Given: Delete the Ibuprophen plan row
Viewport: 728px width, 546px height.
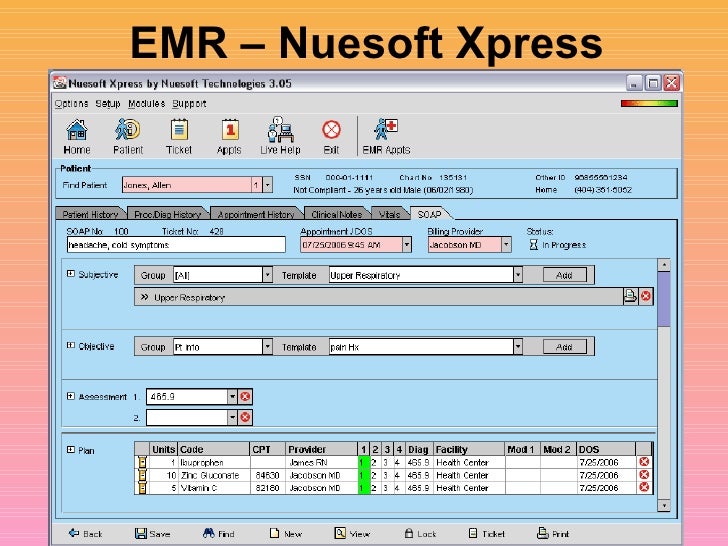Looking at the screenshot, I should [x=644, y=462].
